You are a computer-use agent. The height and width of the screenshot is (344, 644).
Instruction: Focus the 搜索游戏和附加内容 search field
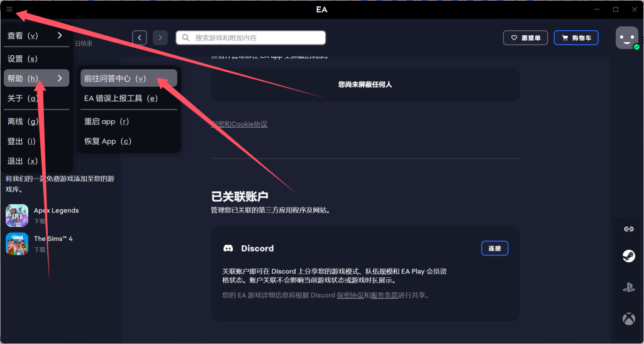click(251, 38)
